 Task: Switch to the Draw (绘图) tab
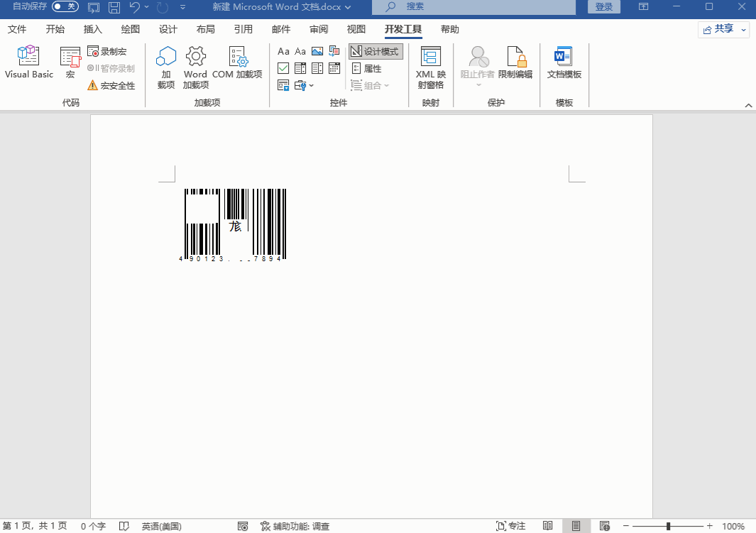tap(130, 29)
